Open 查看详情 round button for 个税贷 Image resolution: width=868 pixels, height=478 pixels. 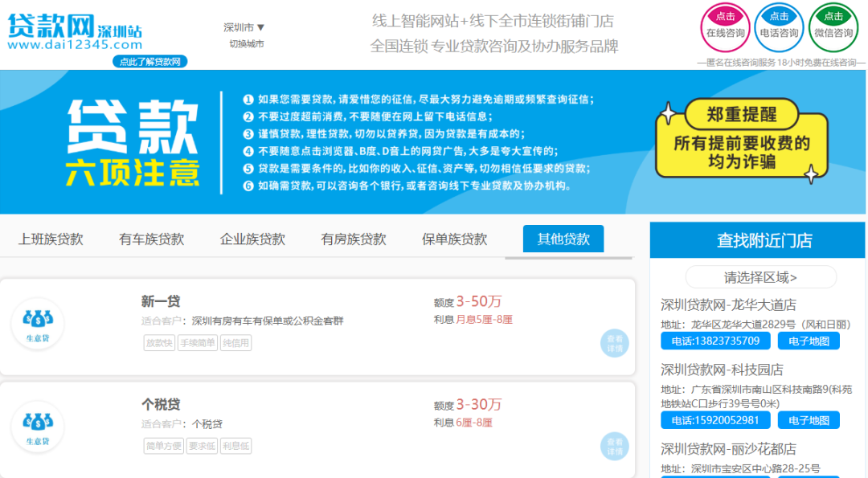614,446
